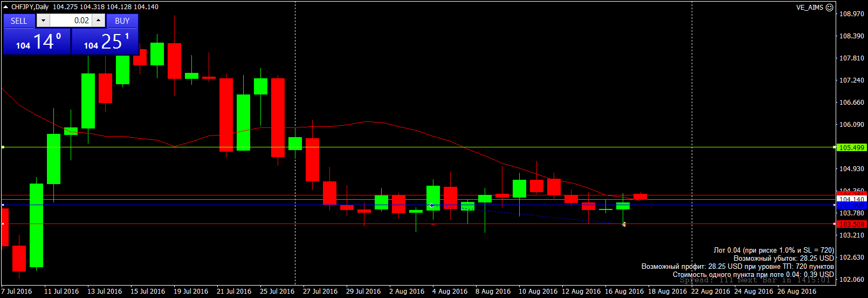The height and width of the screenshot is (298, 868).
Task: Click the 26 Aug 2016 date label
Action: point(796,291)
